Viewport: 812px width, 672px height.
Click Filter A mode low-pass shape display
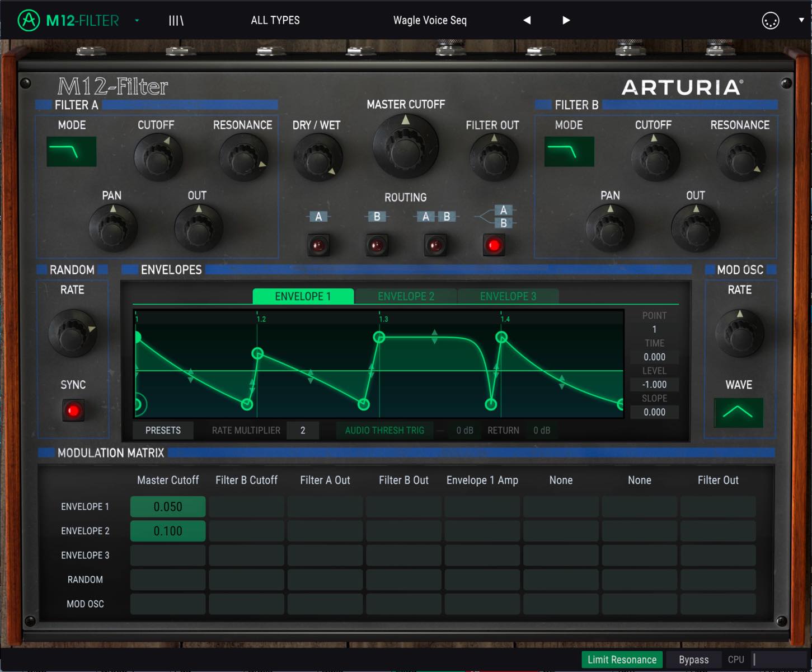[72, 152]
